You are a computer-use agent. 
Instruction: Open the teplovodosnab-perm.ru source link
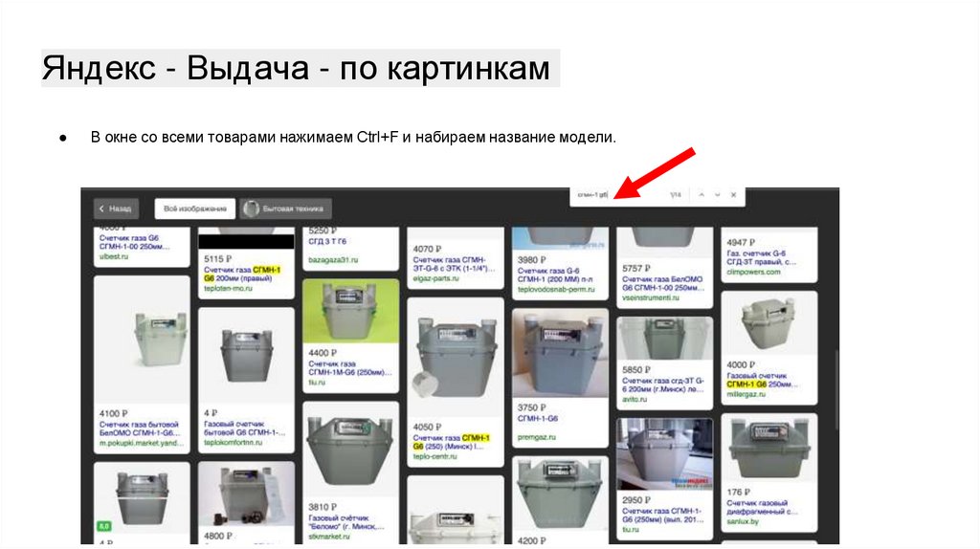click(556, 289)
